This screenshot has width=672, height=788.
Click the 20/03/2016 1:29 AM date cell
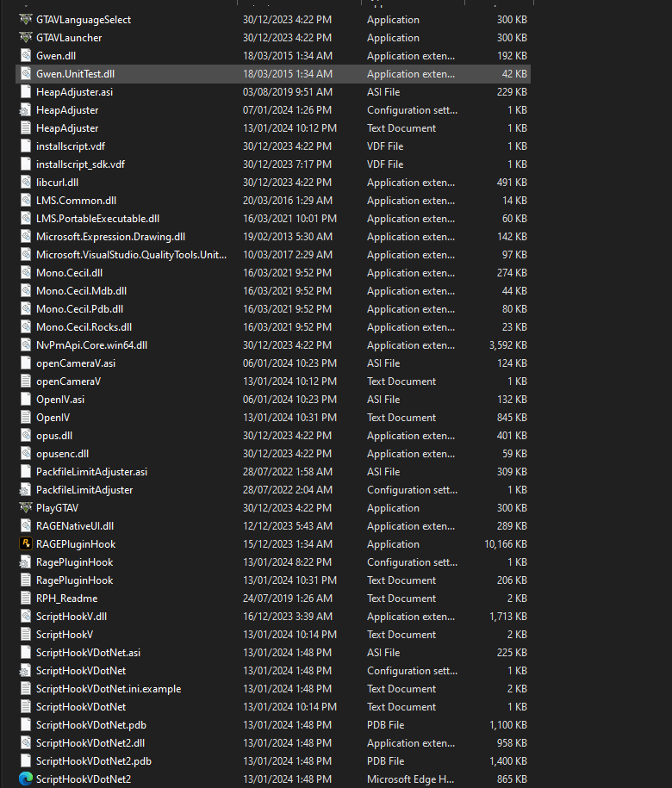288,201
